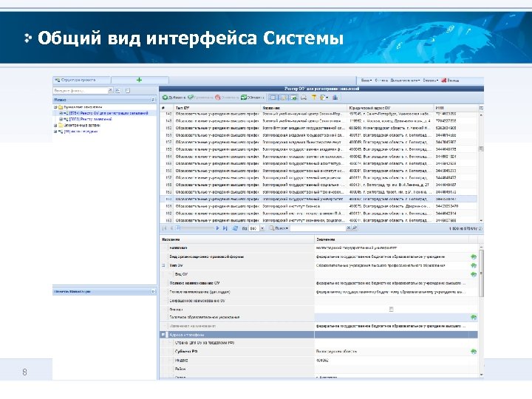
Task: Click the filter funnel icon
Action: [x=314, y=98]
